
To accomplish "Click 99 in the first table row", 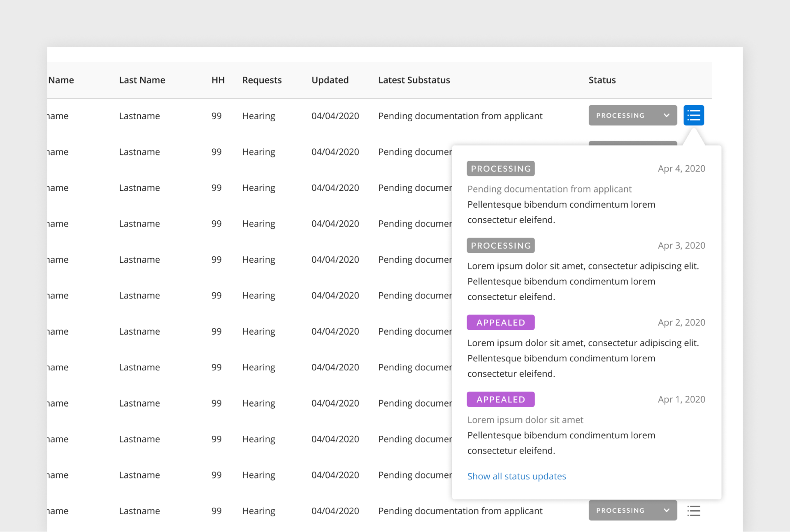I will click(216, 116).
